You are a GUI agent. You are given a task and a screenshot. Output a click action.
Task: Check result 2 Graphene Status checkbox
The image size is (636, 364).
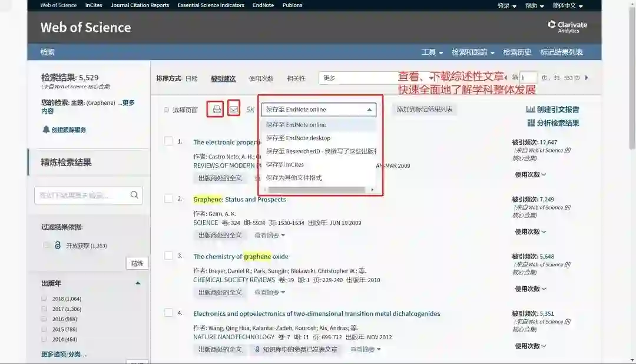pos(168,198)
